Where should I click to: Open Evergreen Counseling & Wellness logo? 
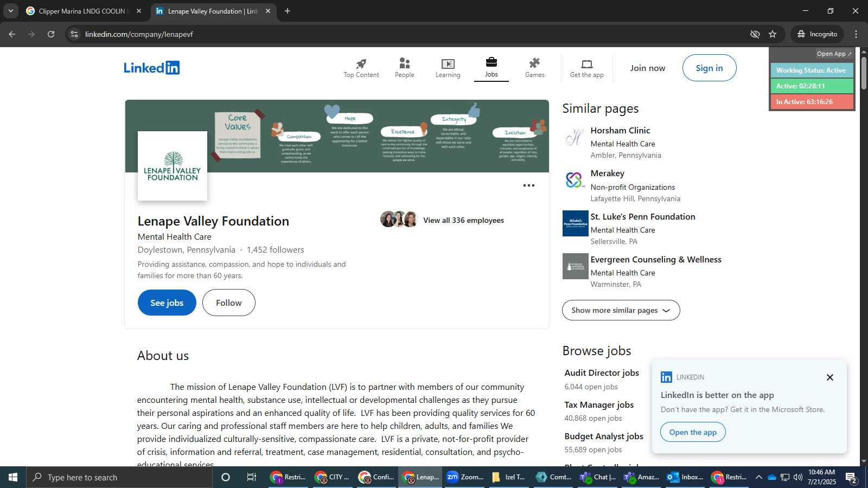point(575,266)
